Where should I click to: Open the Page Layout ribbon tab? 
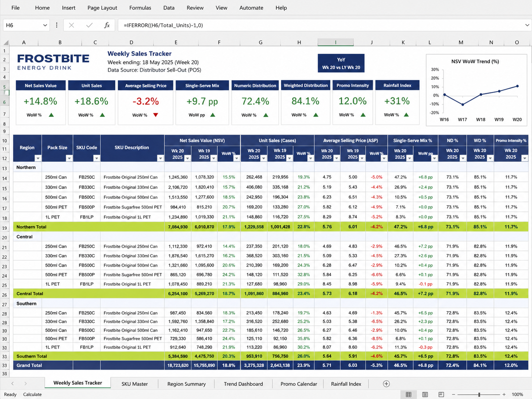[102, 8]
